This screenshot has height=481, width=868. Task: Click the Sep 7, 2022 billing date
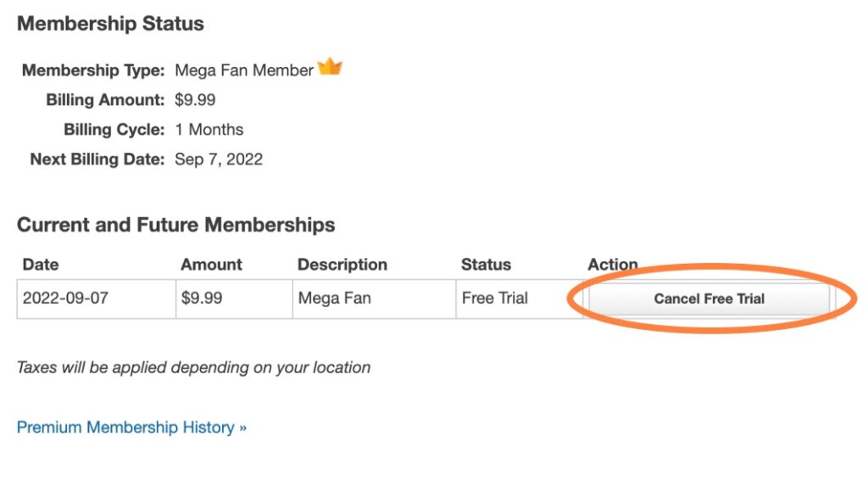coord(219,159)
